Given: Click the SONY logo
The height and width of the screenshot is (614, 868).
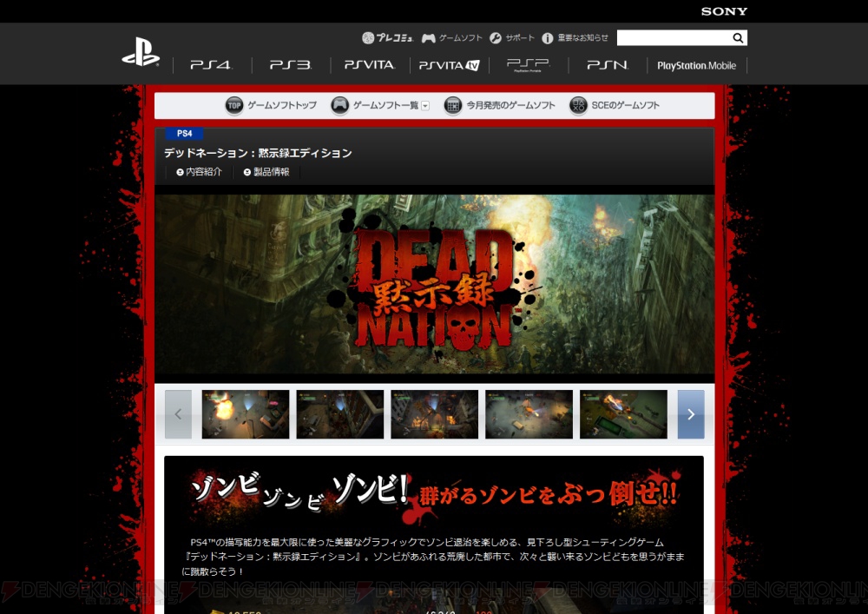Looking at the screenshot, I should click(724, 11).
